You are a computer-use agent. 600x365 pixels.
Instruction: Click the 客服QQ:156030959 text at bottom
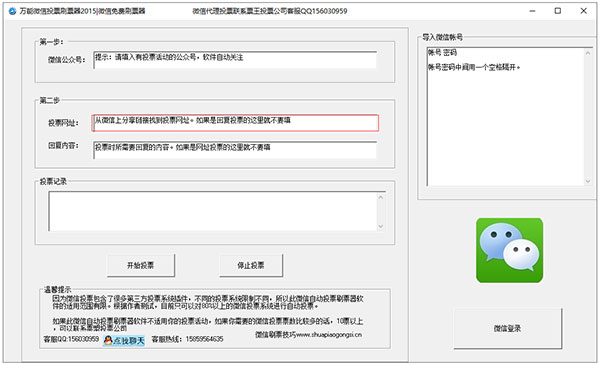click(71, 339)
